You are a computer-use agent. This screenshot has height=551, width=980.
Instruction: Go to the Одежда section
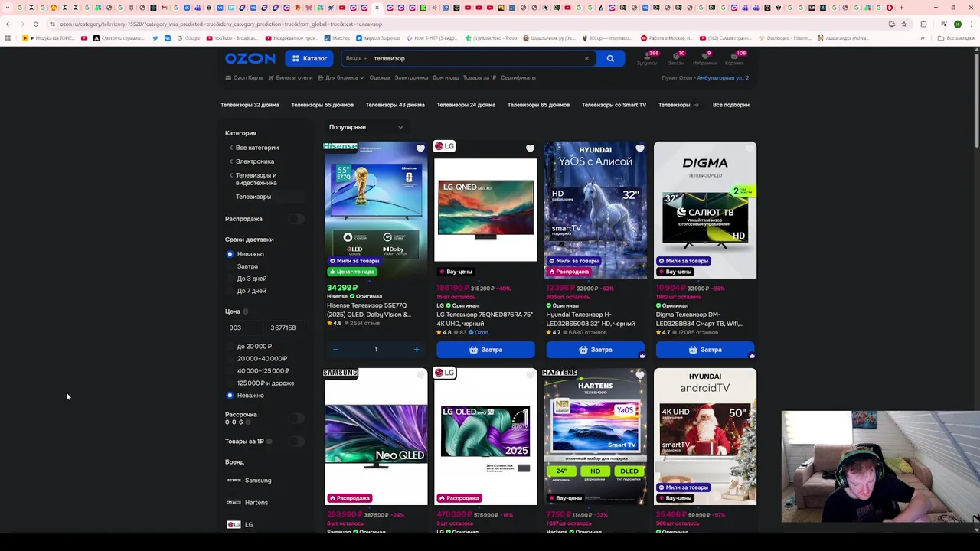click(380, 77)
